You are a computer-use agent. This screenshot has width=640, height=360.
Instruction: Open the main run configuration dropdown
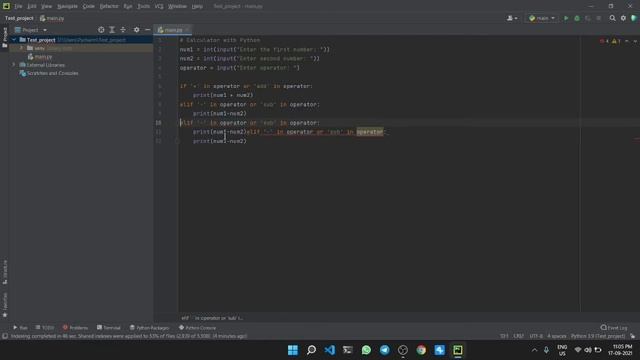point(542,18)
